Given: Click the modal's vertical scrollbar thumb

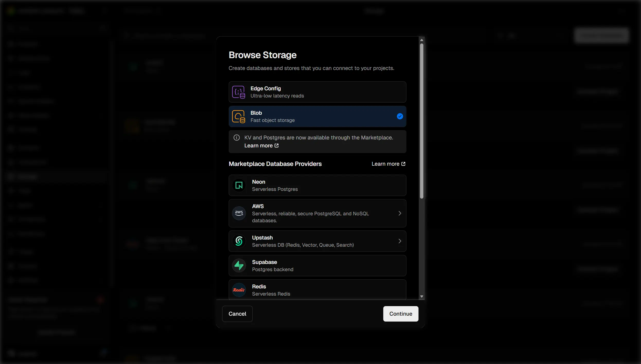Looking at the screenshot, I should point(421,121).
